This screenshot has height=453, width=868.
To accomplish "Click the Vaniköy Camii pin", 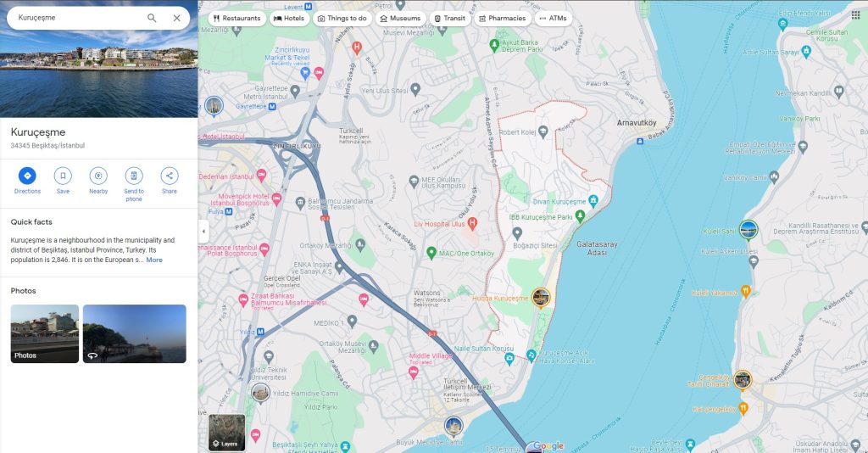I will click(774, 177).
